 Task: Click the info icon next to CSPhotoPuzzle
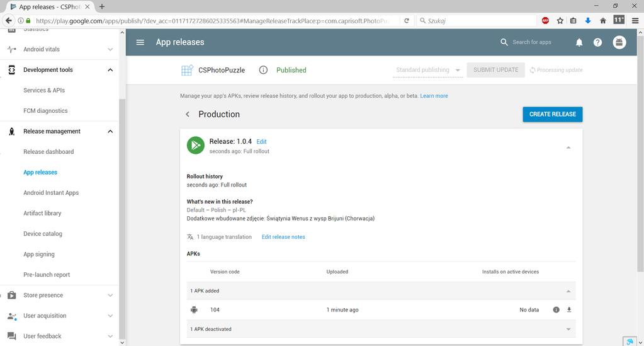point(263,70)
